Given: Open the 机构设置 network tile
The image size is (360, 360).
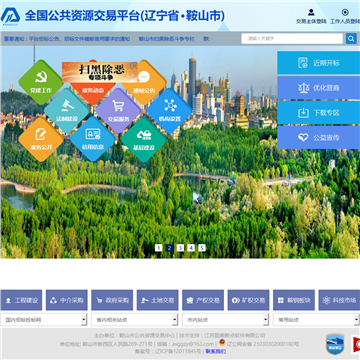Looking at the screenshot, I should (170, 111).
